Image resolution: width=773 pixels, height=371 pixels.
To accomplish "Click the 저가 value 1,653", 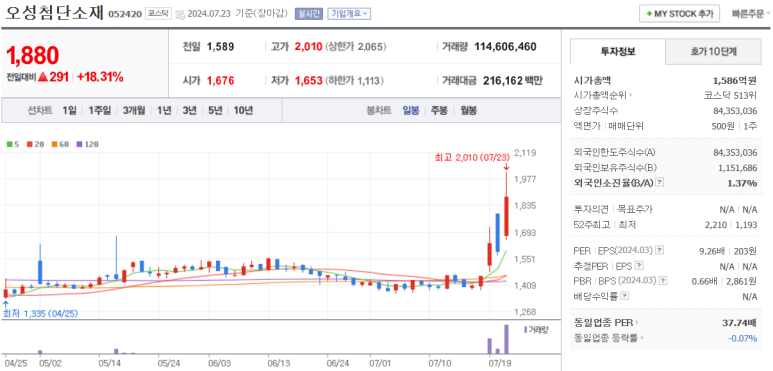I will (309, 81).
